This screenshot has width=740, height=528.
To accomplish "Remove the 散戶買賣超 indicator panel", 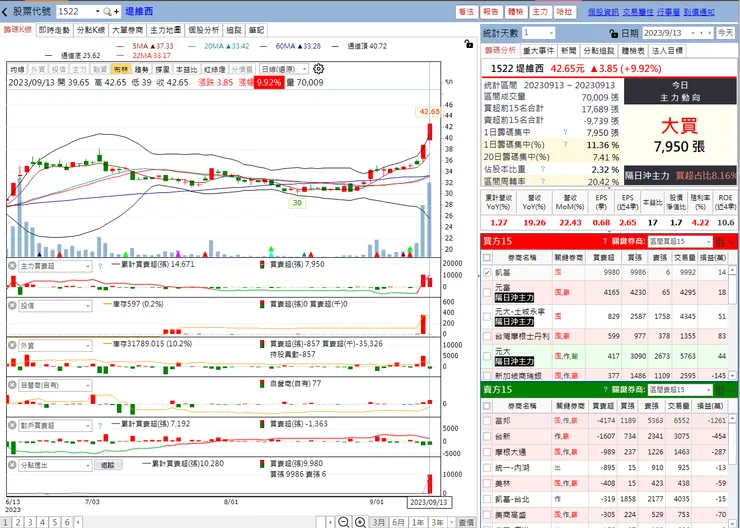I will coord(12,425).
